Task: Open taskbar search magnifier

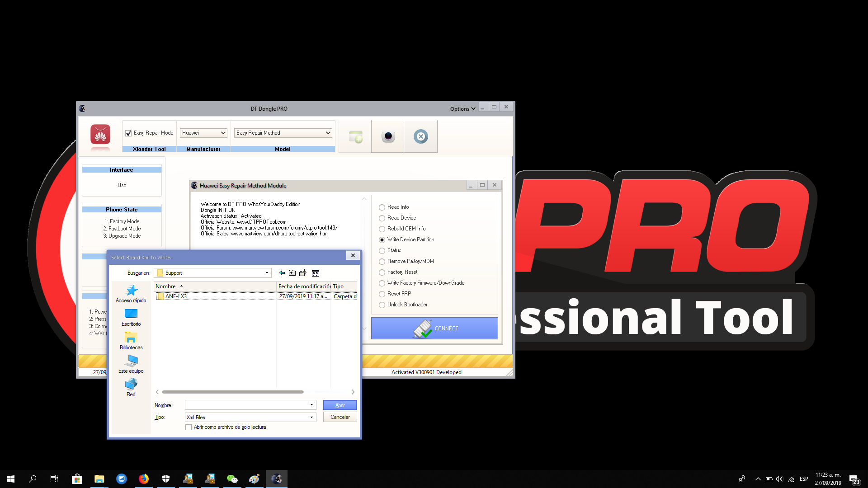Action: (x=33, y=479)
